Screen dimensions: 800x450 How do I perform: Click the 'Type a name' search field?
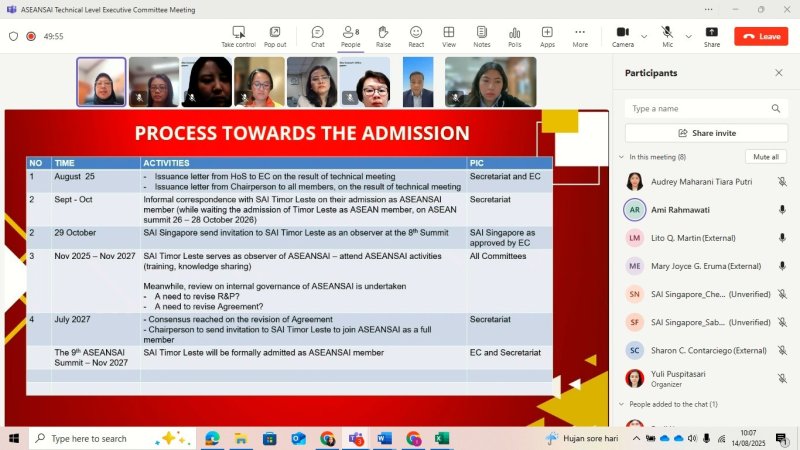pos(698,108)
